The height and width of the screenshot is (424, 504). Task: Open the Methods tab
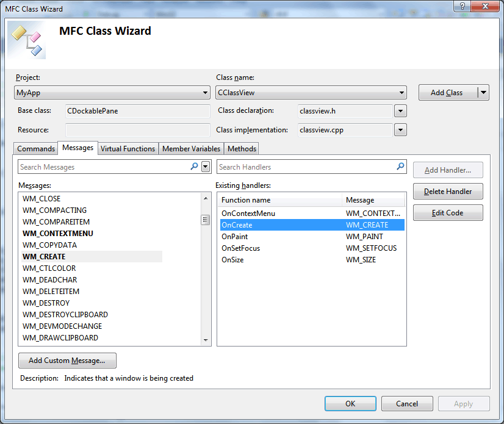(x=242, y=148)
